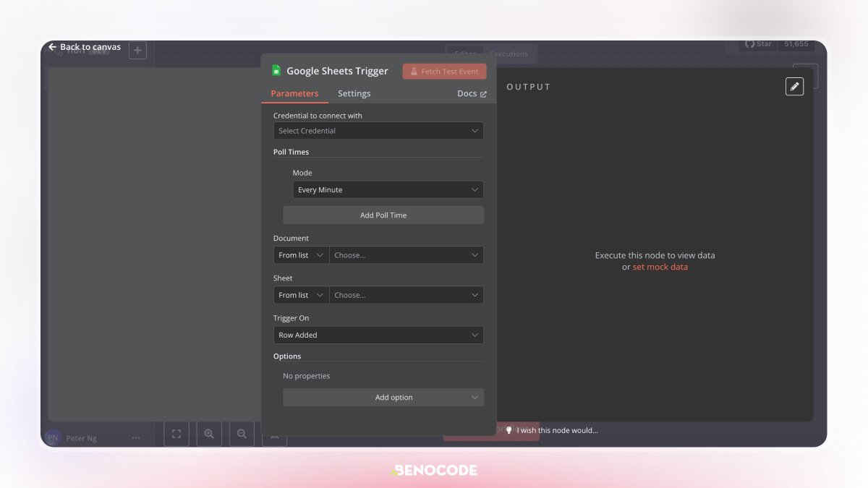
Task: Click the Google Sheets icon in header
Action: (276, 71)
